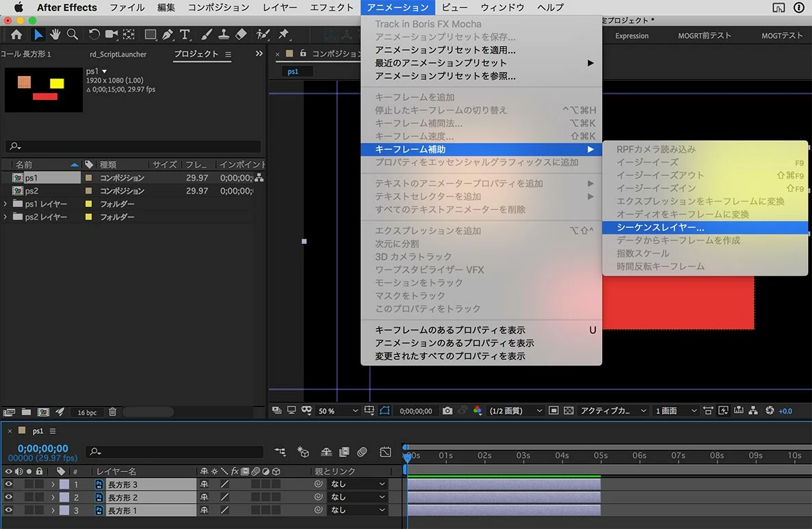Select the Roto Brush tool
This screenshot has width=812, height=529.
click(263, 34)
